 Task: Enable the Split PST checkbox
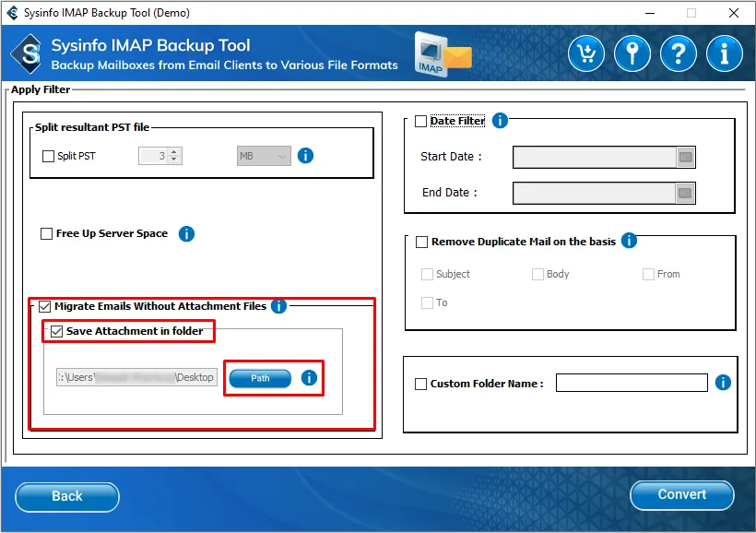pos(48,156)
